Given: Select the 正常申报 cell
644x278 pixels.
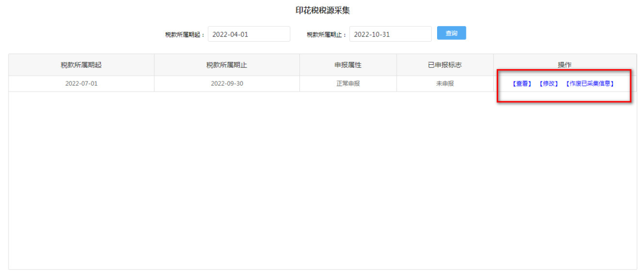Looking at the screenshot, I should point(348,84).
